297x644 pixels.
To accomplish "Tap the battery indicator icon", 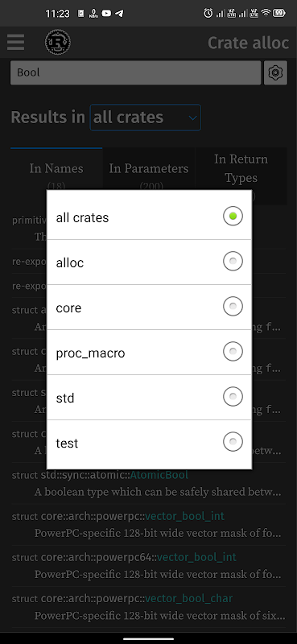I will pos(279,14).
